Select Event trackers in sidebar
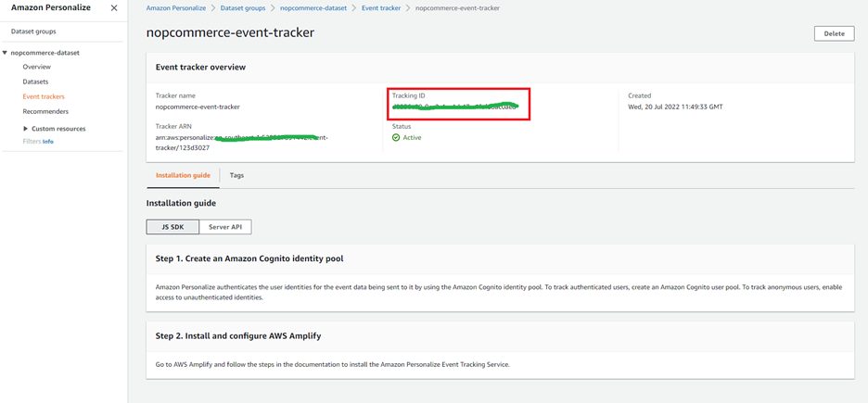Image resolution: width=868 pixels, height=403 pixels. pos(44,96)
